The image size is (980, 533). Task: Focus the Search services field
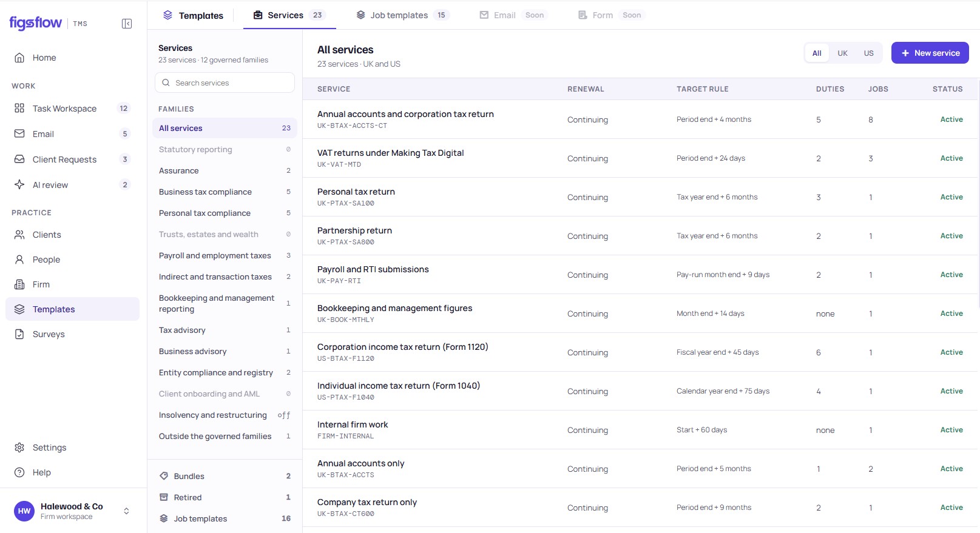225,82
